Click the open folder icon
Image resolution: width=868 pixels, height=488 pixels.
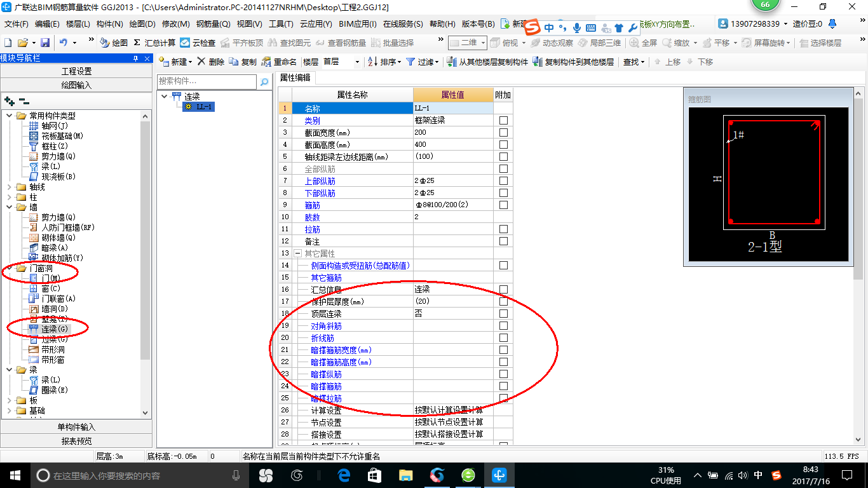click(x=22, y=43)
